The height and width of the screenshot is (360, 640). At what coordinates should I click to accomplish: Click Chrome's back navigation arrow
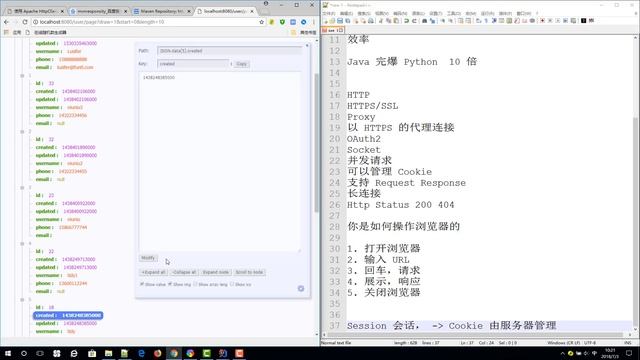(6, 22)
